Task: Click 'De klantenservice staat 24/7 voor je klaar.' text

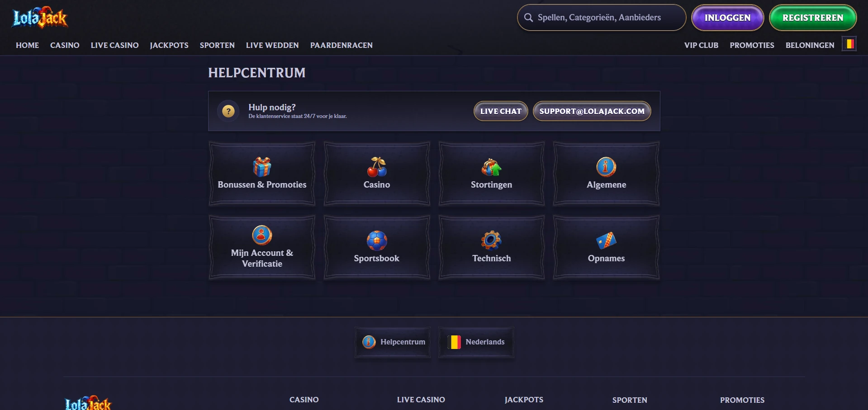Action: coord(298,116)
